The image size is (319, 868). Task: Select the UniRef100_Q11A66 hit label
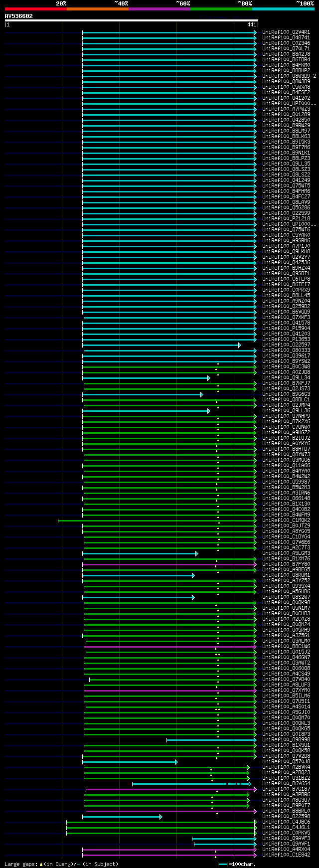click(286, 465)
